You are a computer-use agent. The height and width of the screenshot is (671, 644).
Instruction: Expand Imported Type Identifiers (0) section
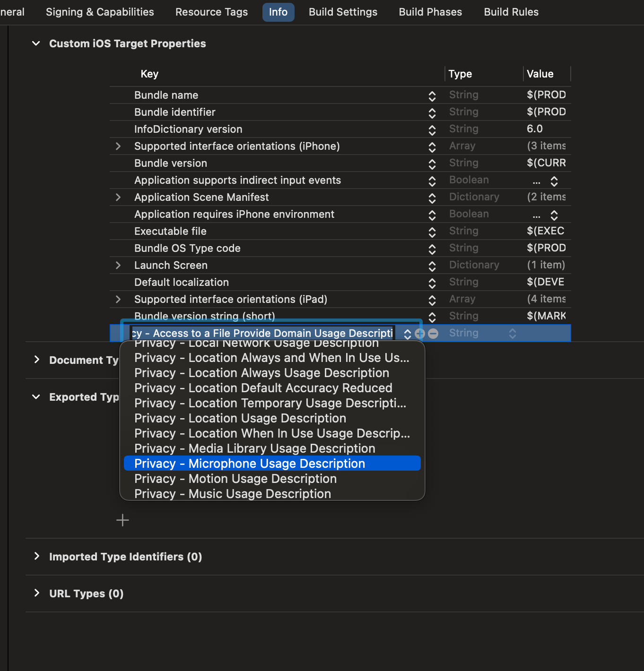click(36, 556)
